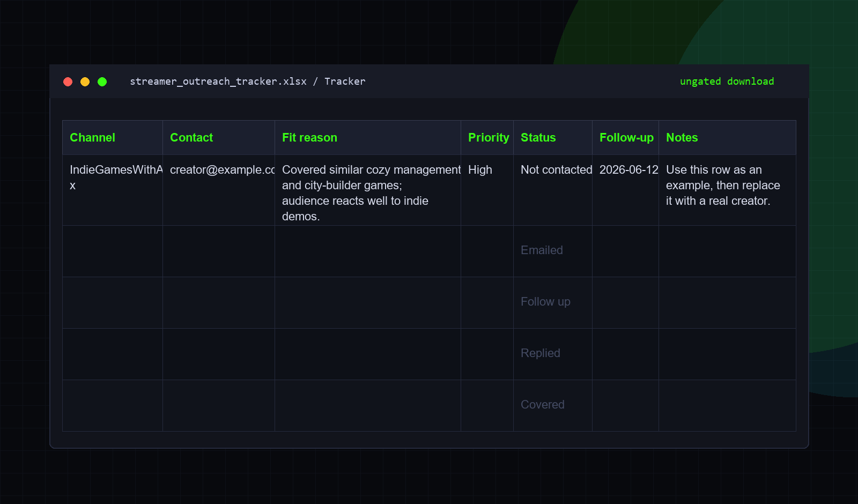The width and height of the screenshot is (858, 504).
Task: Click the yellow minimize dot
Action: (85, 81)
